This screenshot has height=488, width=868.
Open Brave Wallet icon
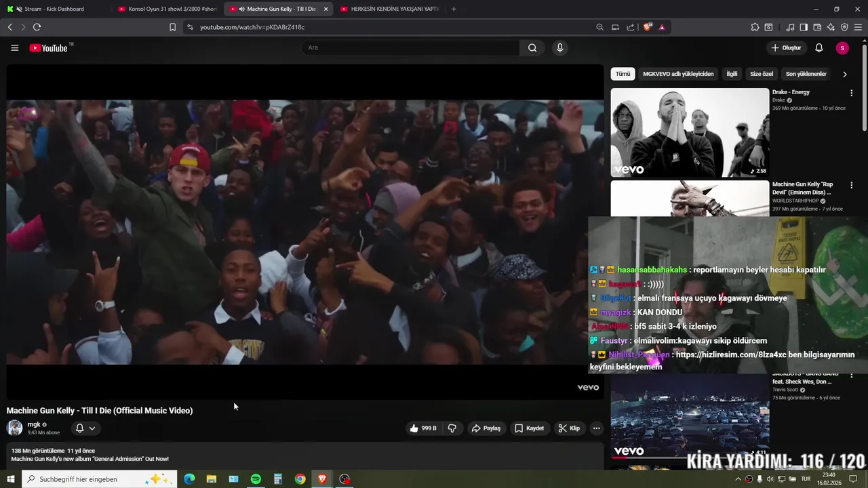click(817, 27)
